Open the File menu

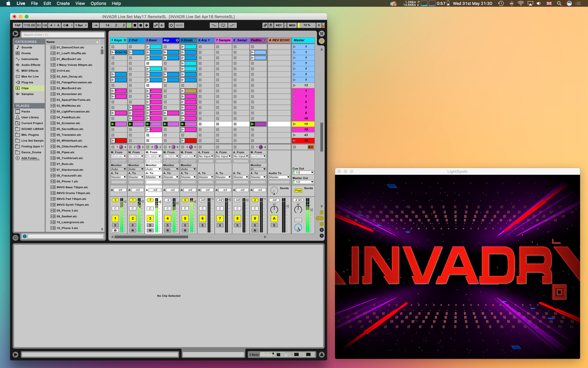click(34, 3)
